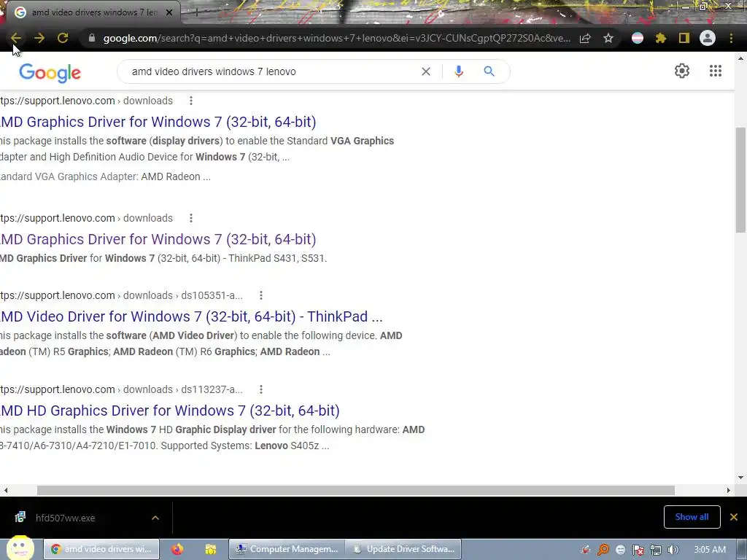This screenshot has width=747, height=560.
Task: View site info via the padlock icon
Action: coord(92,38)
